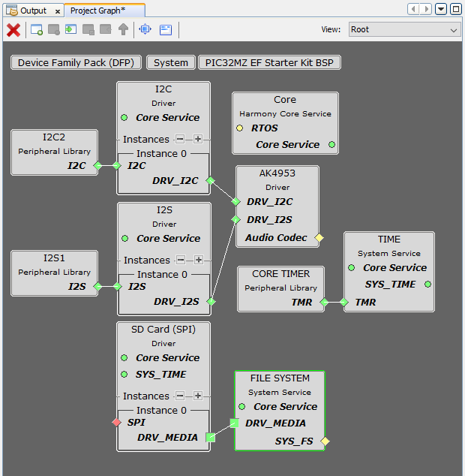Click the PIC32MZ EF Starter Kit BSP button
Image resolution: width=465 pixels, height=476 pixels.
pos(269,62)
